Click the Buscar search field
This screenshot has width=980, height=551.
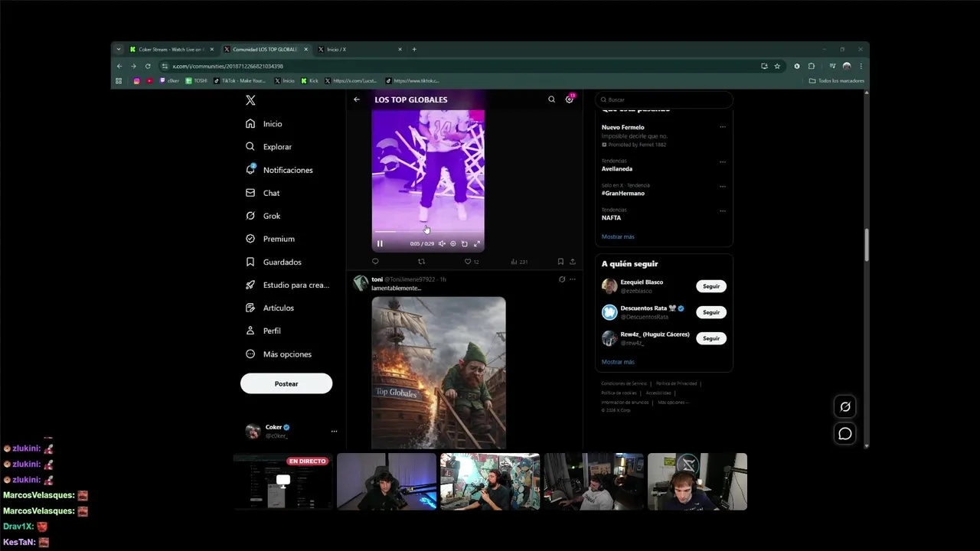click(664, 99)
